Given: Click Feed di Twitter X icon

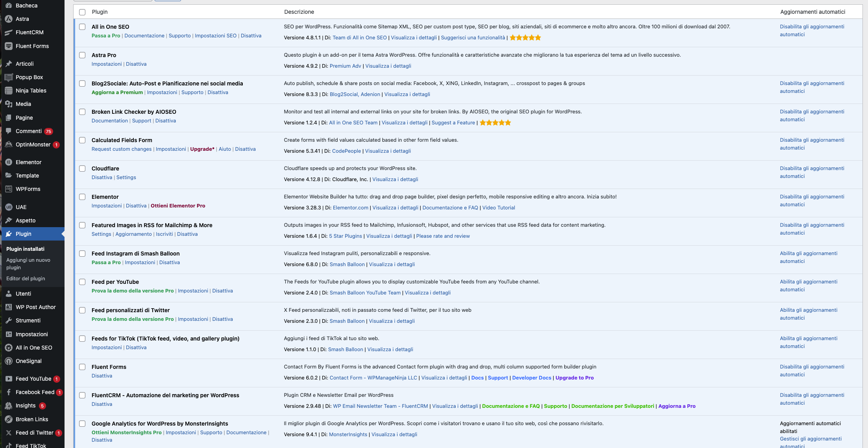Looking at the screenshot, I should click(x=9, y=433).
